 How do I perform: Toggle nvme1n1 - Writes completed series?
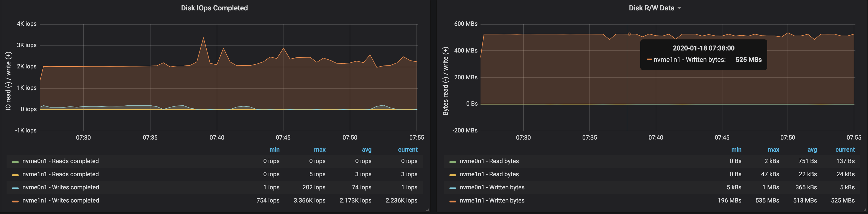61,201
